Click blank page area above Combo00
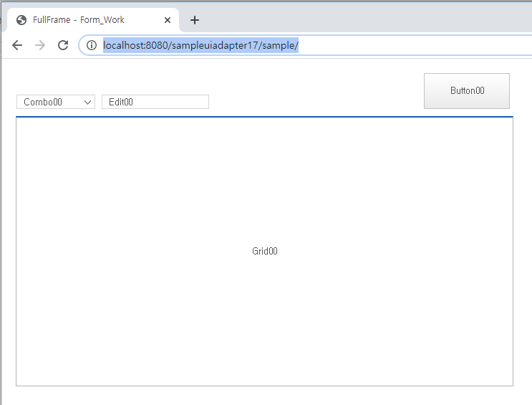Viewport: 532px width, 405px height. tap(56, 77)
